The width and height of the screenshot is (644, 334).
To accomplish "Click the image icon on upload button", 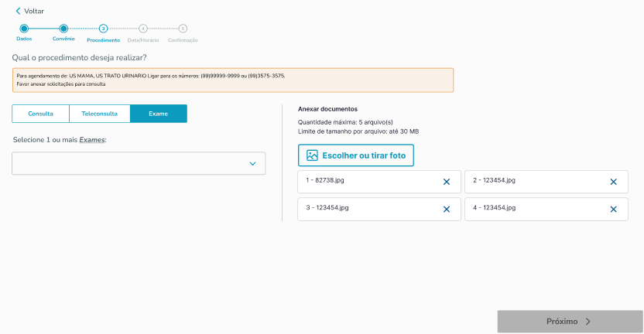I will (312, 155).
